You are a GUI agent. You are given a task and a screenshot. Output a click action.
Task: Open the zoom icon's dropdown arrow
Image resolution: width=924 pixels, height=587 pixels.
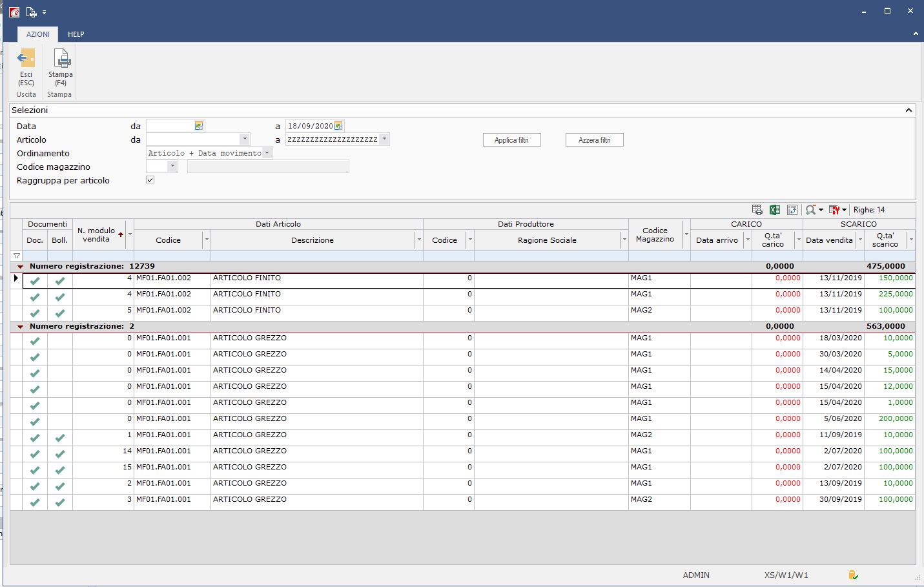821,210
